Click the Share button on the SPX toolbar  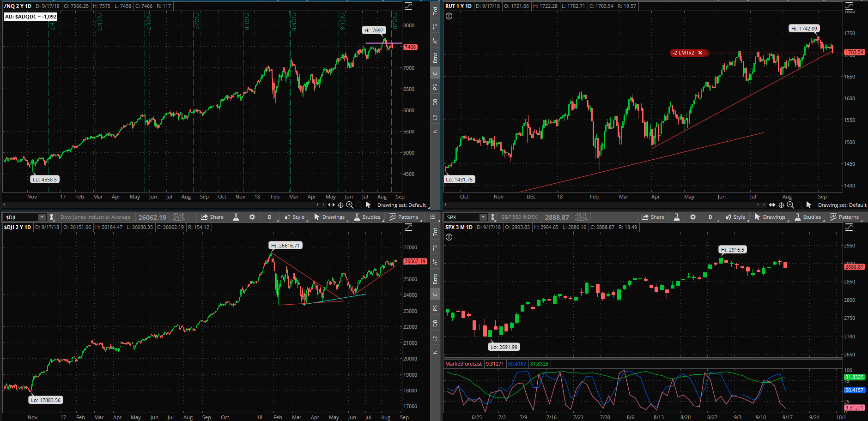coord(653,217)
